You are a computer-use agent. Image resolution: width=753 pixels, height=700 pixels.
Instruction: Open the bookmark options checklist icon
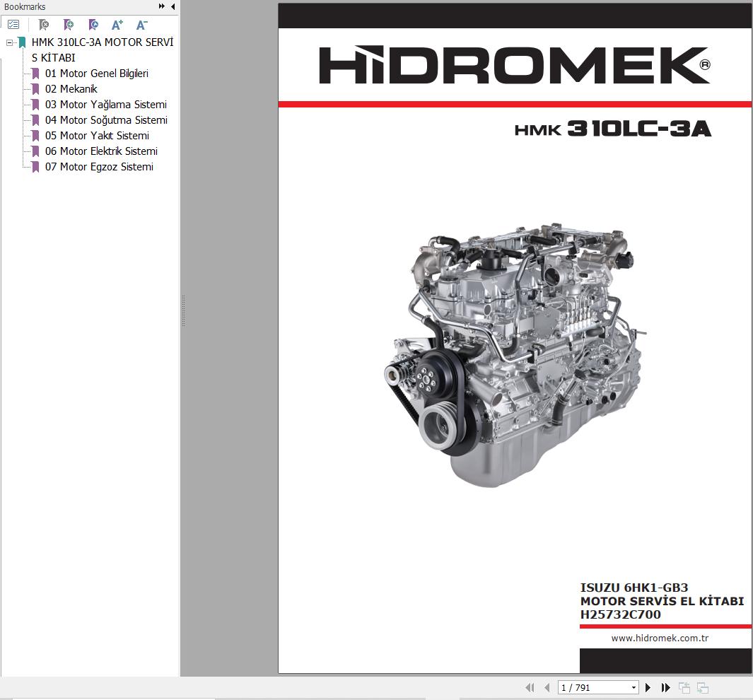tap(13, 25)
